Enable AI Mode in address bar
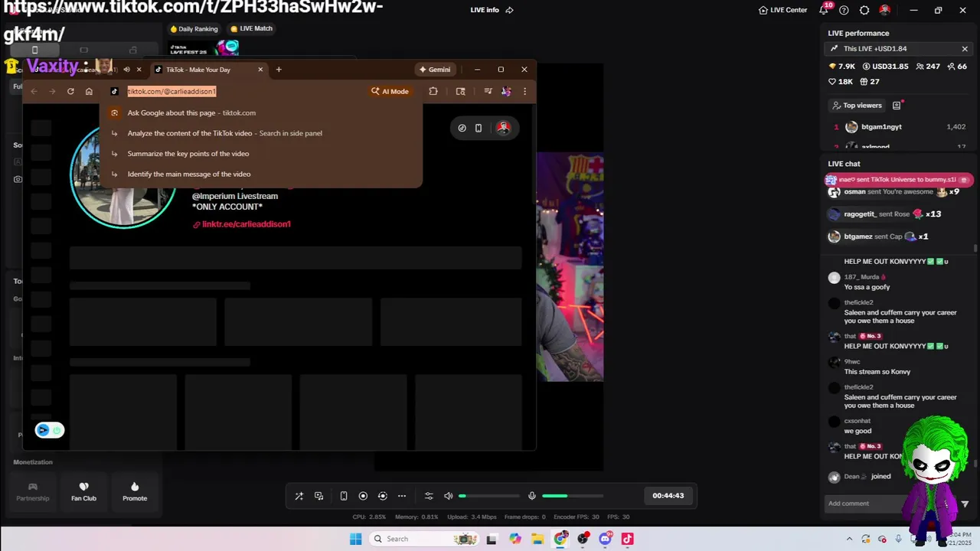This screenshot has height=551, width=980. coord(390,91)
